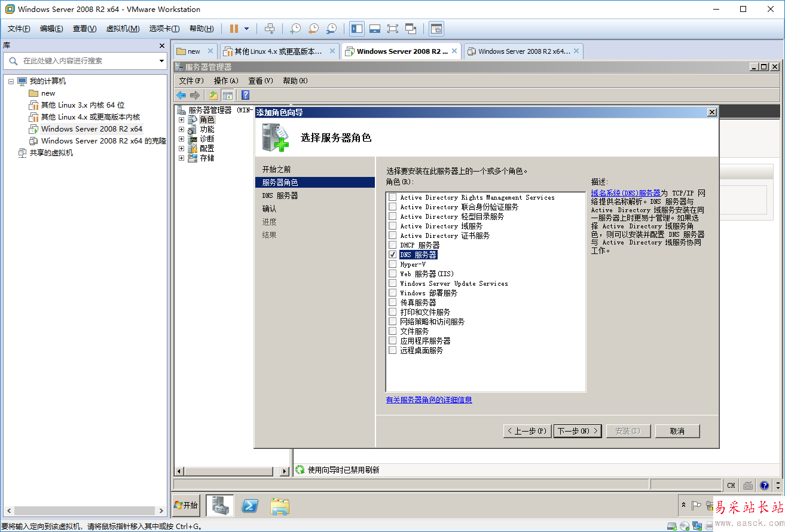Click 上一步(P) button

point(527,431)
